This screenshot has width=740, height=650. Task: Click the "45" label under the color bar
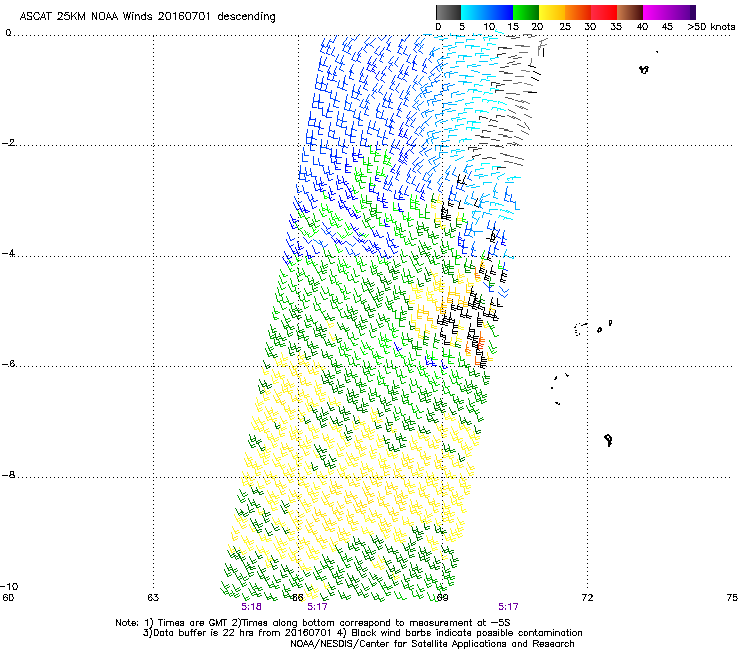[x=667, y=27]
